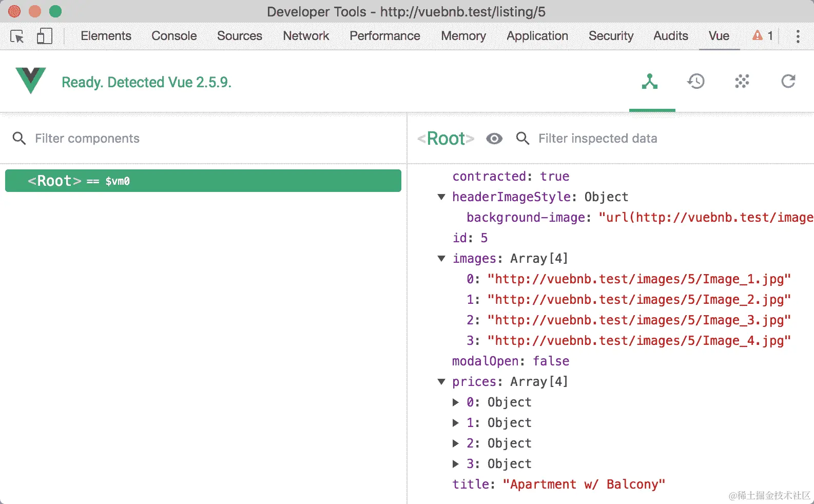Viewport: 814px width, 504px height.
Task: Switch to the Console tab
Action: (174, 36)
